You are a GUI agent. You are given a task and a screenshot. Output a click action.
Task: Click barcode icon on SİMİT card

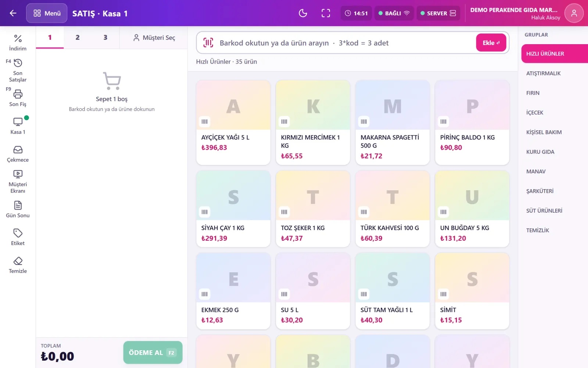pyautogui.click(x=444, y=294)
